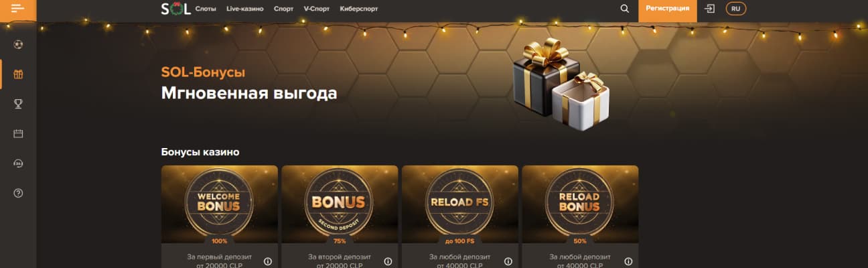
Task: Open search via the magnifier icon
Action: coord(625,9)
